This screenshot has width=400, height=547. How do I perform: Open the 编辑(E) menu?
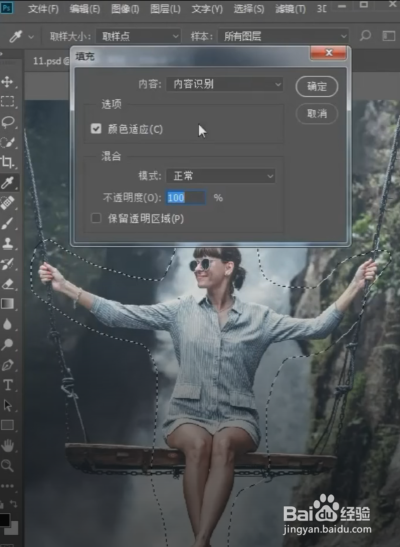[85, 9]
